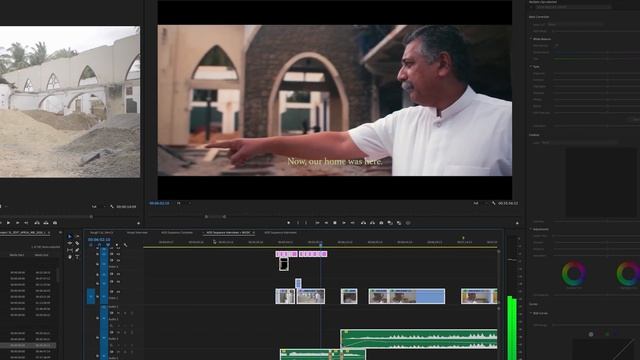Toggle play/stop in the Program monitor
Viewport: 640px width, 360px height.
click(x=335, y=223)
